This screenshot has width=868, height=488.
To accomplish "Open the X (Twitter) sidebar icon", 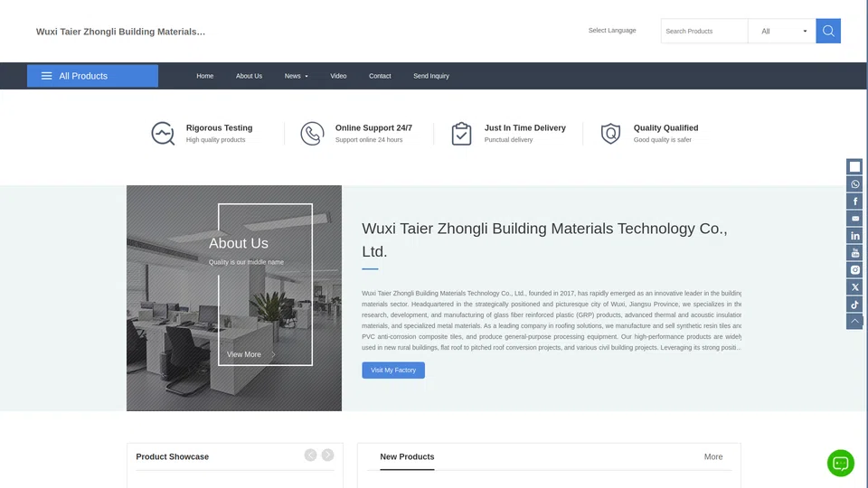I will click(854, 287).
